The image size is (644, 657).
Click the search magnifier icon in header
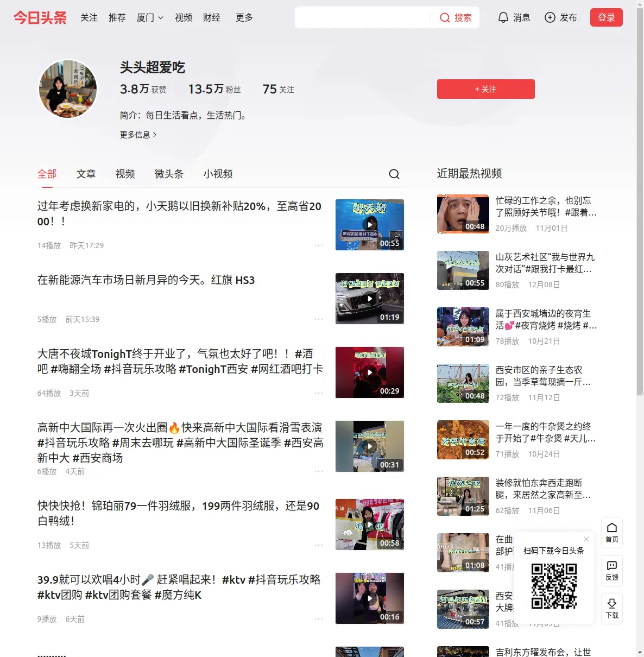[445, 18]
